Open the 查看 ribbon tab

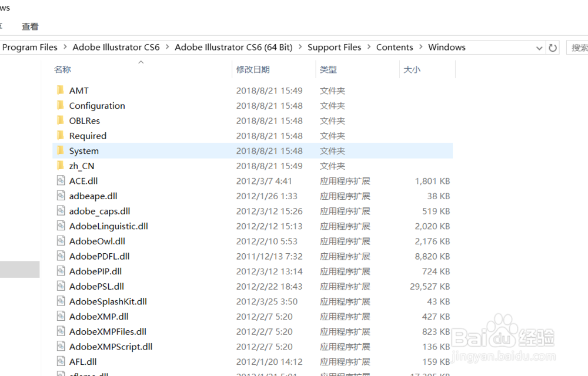pyautogui.click(x=30, y=26)
